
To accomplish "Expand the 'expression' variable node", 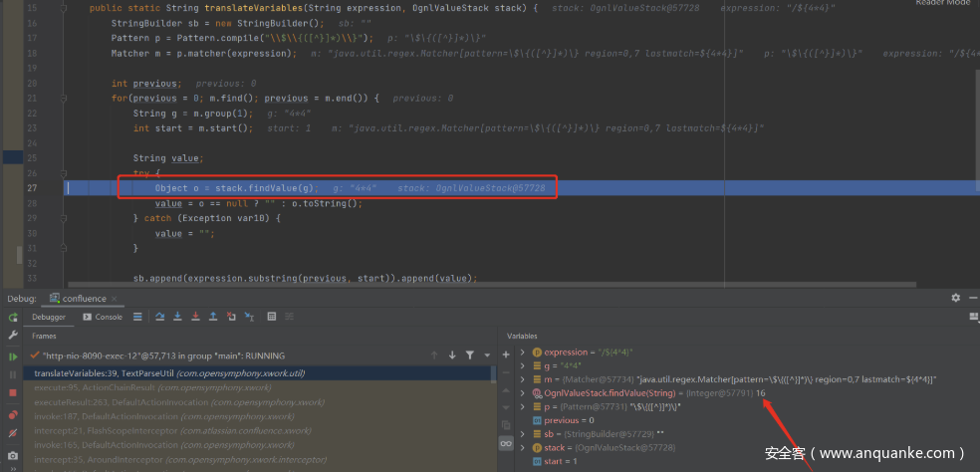I will [522, 353].
